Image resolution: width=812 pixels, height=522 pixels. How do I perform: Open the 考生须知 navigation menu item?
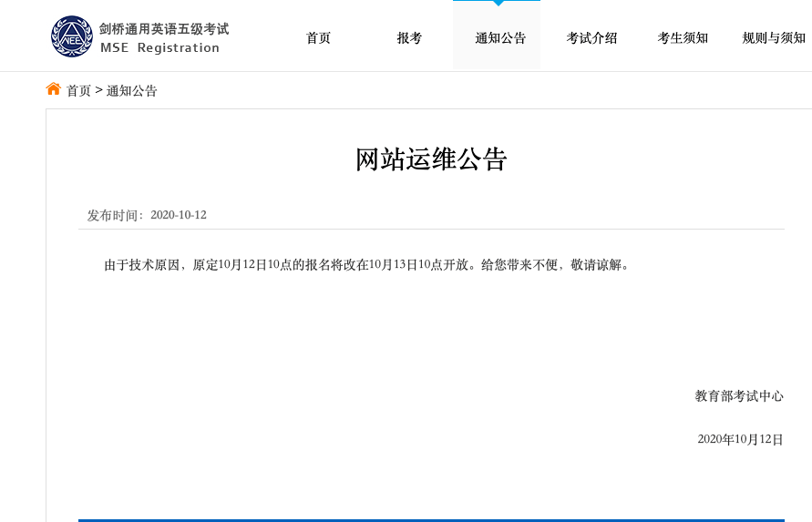pos(683,37)
